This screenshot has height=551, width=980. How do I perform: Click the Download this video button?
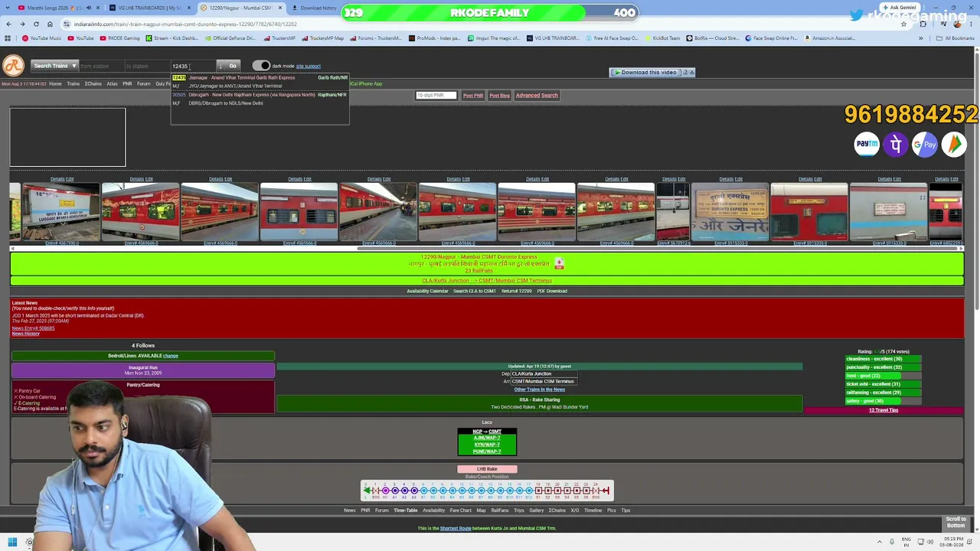(x=645, y=72)
